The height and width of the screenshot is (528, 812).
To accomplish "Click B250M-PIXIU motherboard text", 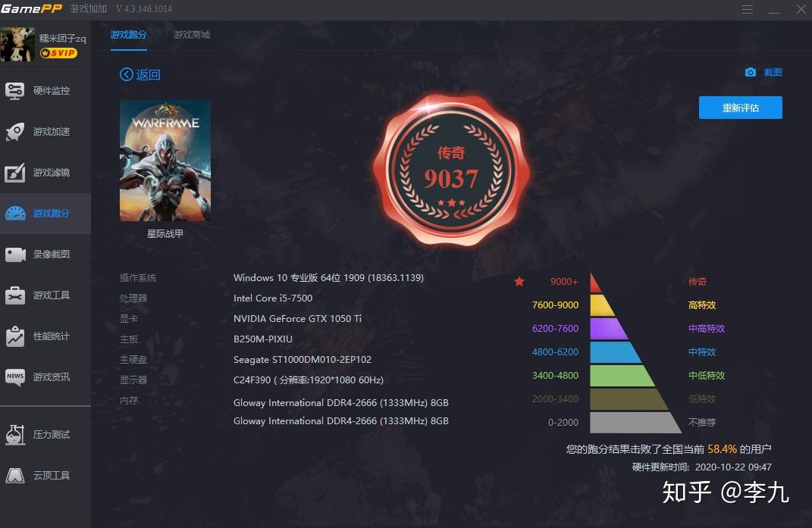I will 263,339.
